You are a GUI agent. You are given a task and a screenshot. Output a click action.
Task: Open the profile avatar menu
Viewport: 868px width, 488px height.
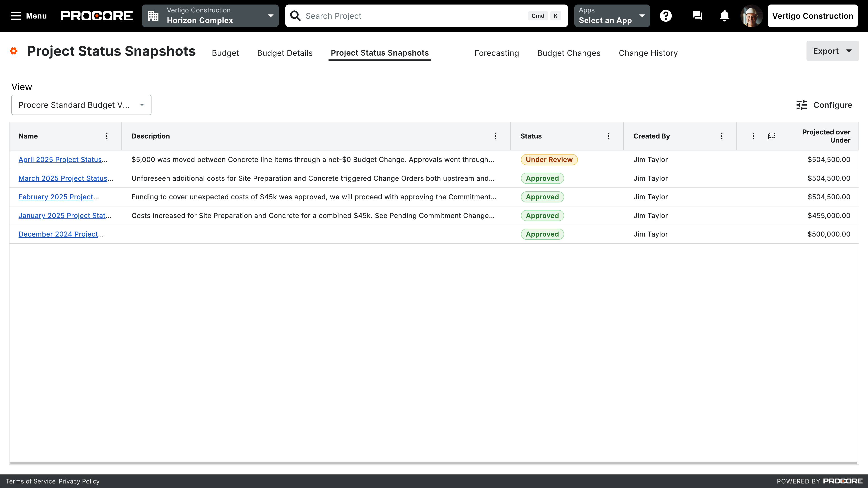coord(751,16)
